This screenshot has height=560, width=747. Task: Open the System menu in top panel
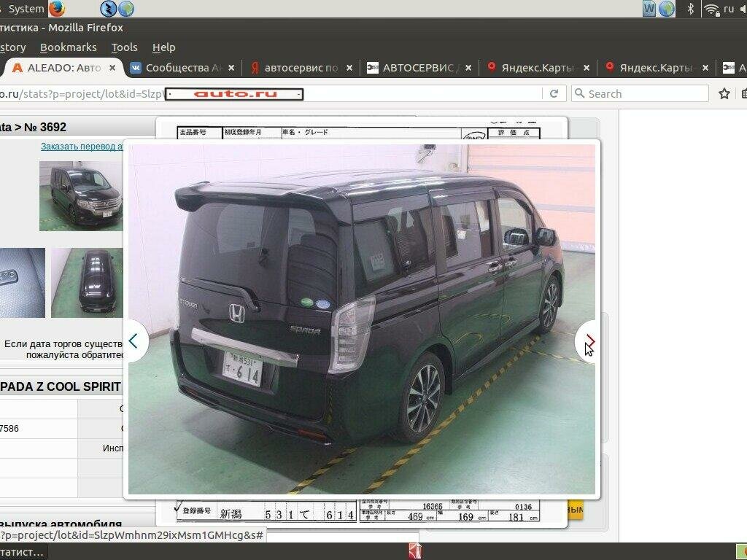pyautogui.click(x=26, y=9)
